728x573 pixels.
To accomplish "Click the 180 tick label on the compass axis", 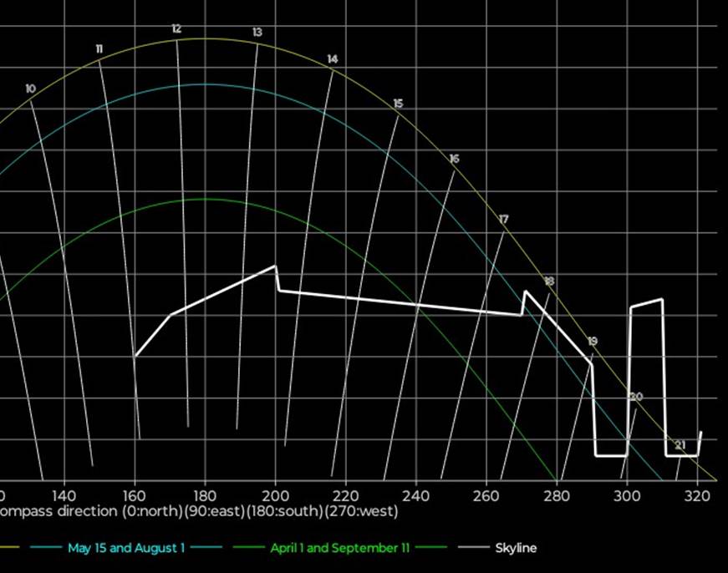I will [206, 494].
